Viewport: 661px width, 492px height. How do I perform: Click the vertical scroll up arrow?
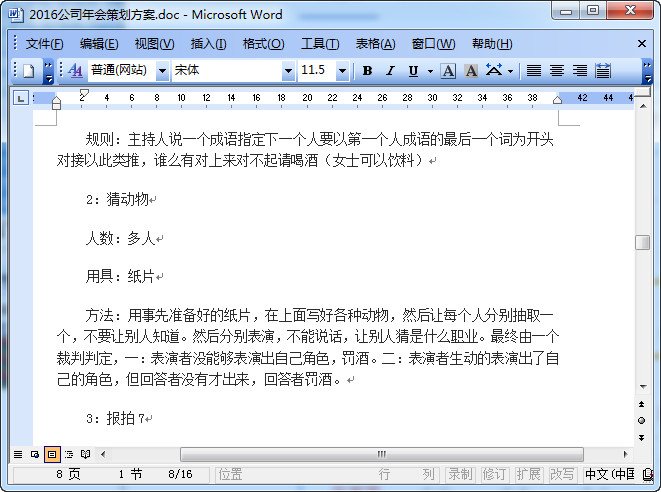click(x=643, y=106)
